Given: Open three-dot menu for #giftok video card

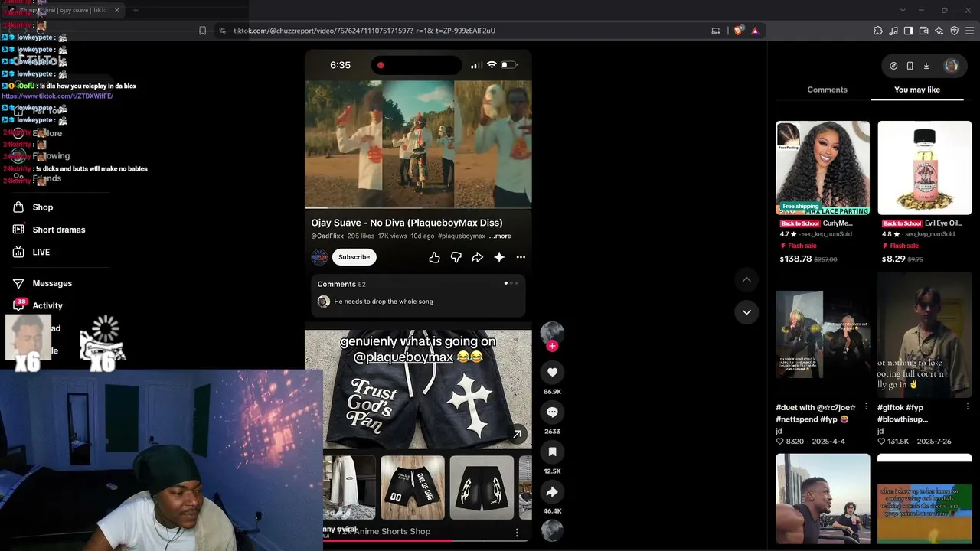Looking at the screenshot, I should [968, 407].
